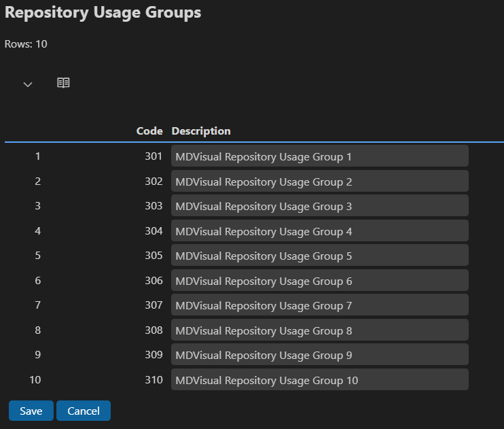
Task: Edit description for Usage Group 3
Action: [320, 205]
